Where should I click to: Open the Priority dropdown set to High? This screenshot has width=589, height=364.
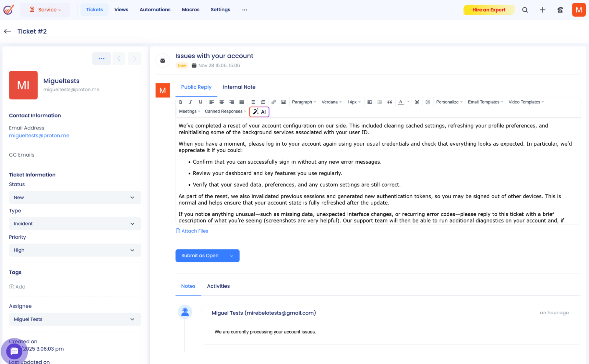(75, 250)
